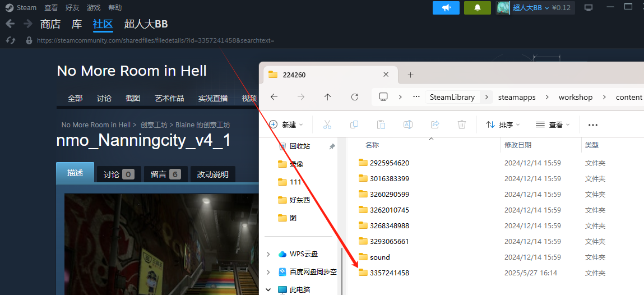This screenshot has height=295, width=644.
Task: Open the 好友 menu in Steam
Action: click(72, 7)
